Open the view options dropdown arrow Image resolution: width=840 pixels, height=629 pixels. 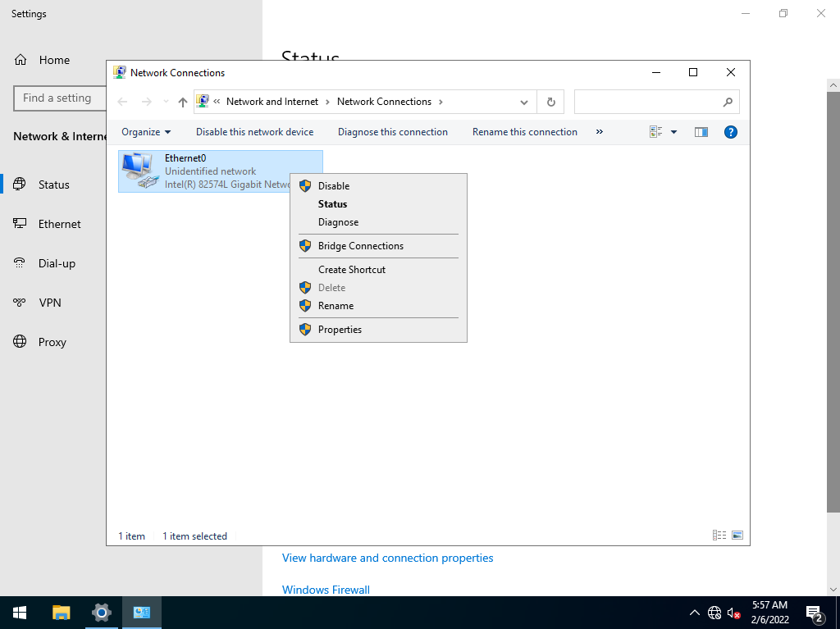pos(674,132)
